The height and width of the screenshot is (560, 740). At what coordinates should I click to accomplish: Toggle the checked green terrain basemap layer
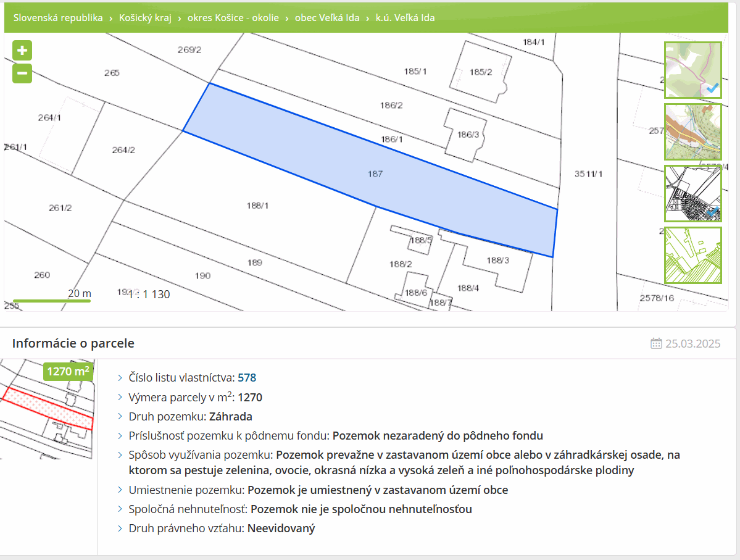click(x=692, y=70)
